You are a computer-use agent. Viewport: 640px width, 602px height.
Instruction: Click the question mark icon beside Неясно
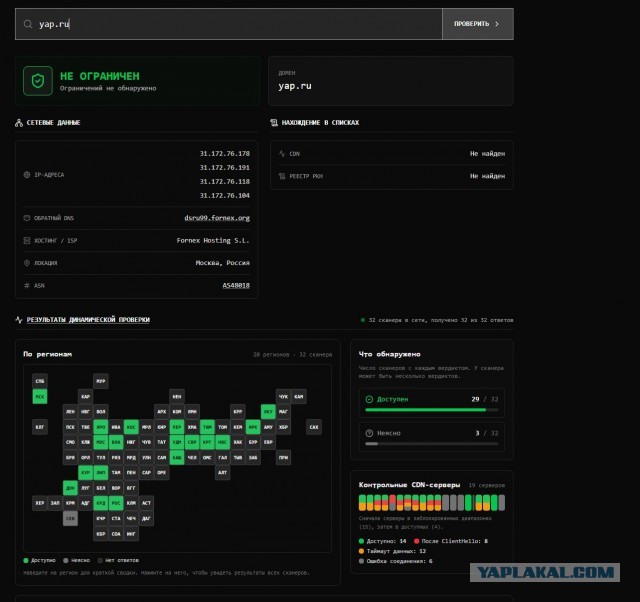[369, 433]
